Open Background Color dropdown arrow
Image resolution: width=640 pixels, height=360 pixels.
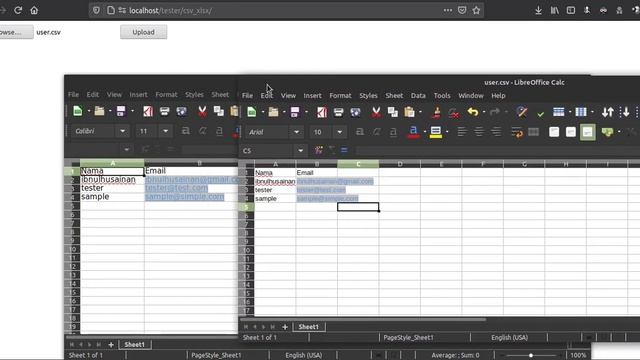click(447, 132)
